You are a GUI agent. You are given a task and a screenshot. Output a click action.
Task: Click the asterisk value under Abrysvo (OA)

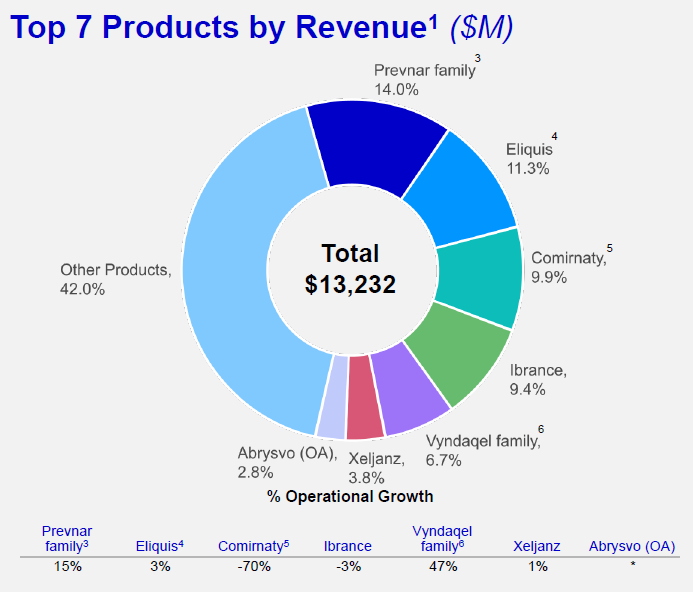point(633,564)
